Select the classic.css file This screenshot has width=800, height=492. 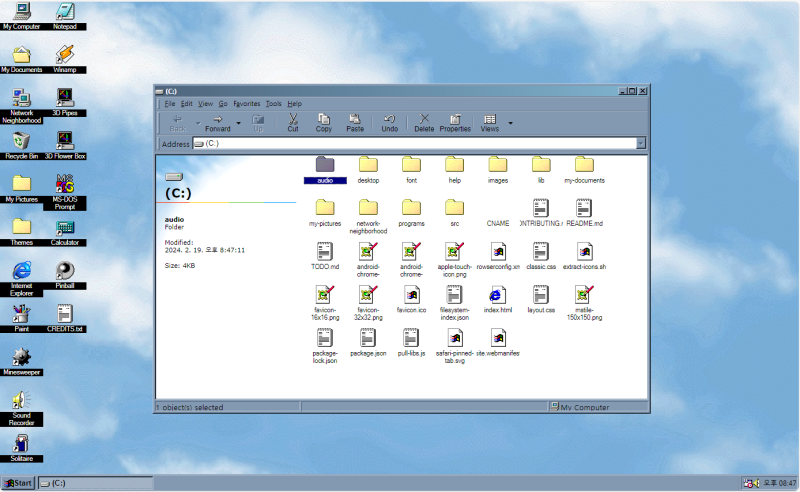pos(541,257)
